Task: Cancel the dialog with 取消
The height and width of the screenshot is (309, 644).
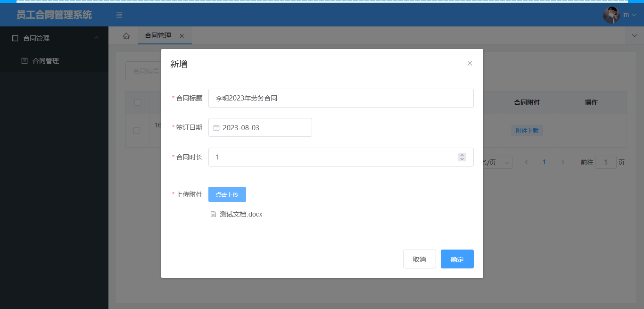Action: [x=420, y=259]
